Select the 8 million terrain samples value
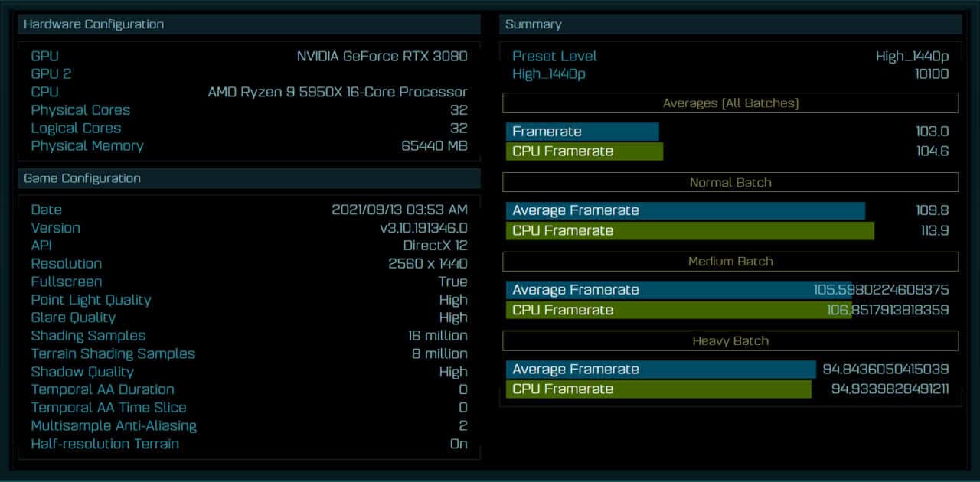The image size is (980, 482). click(439, 354)
